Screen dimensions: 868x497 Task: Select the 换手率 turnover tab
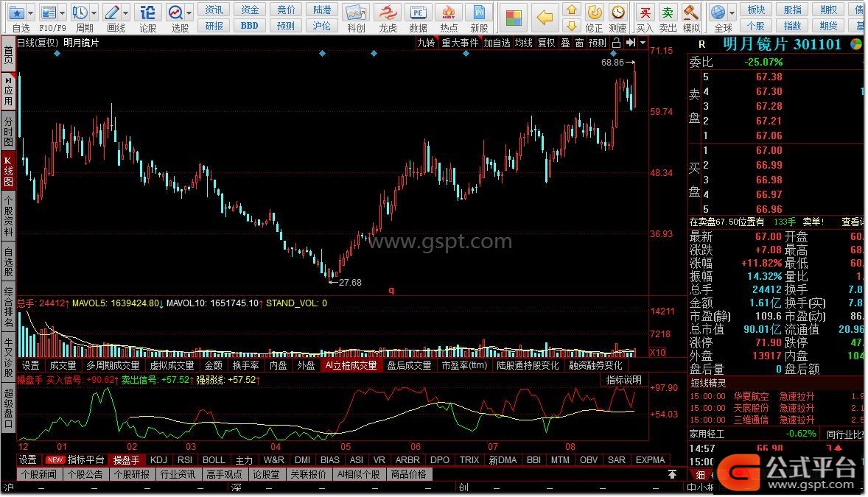[x=245, y=365]
